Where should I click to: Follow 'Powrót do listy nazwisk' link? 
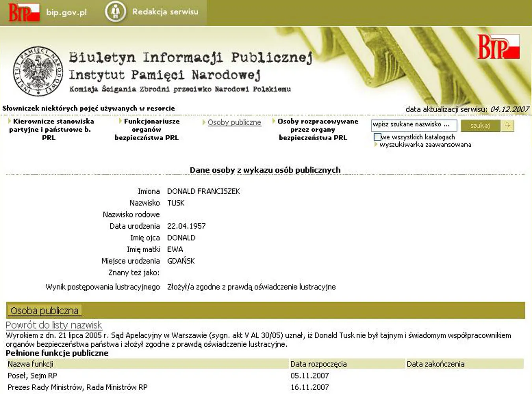(x=54, y=325)
